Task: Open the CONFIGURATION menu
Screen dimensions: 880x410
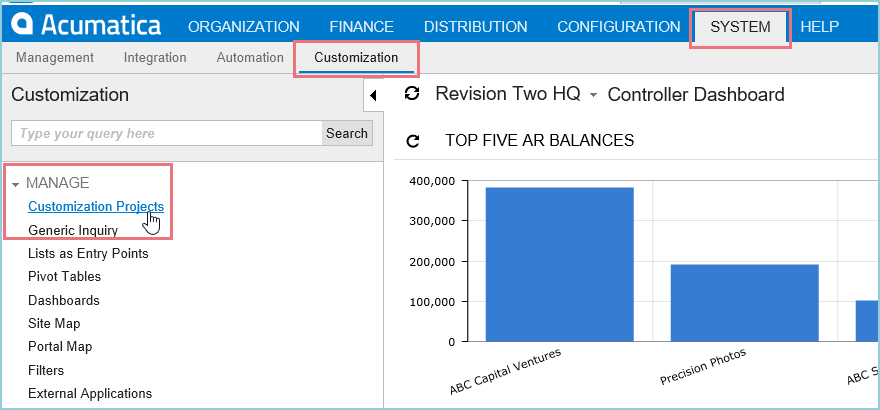Action: pyautogui.click(x=618, y=26)
